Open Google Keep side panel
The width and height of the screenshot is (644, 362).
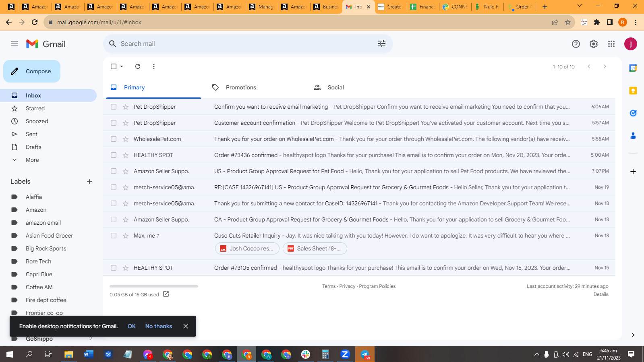pyautogui.click(x=633, y=91)
